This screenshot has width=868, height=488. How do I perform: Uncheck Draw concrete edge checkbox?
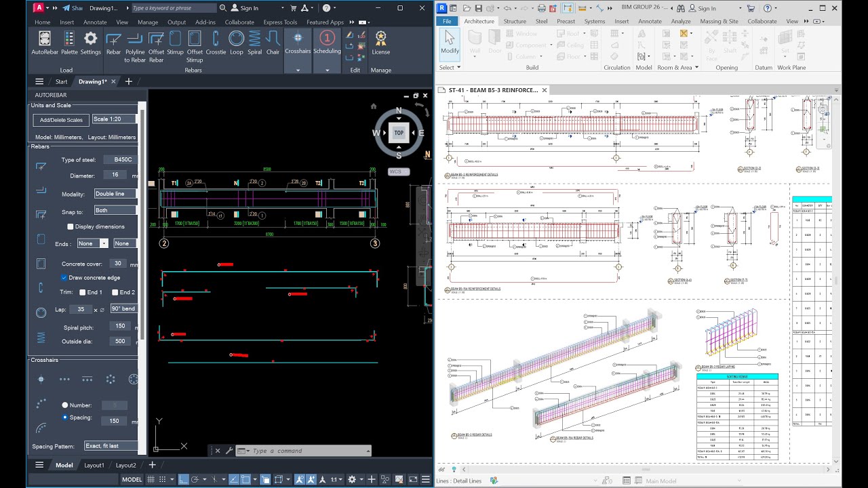(x=64, y=277)
